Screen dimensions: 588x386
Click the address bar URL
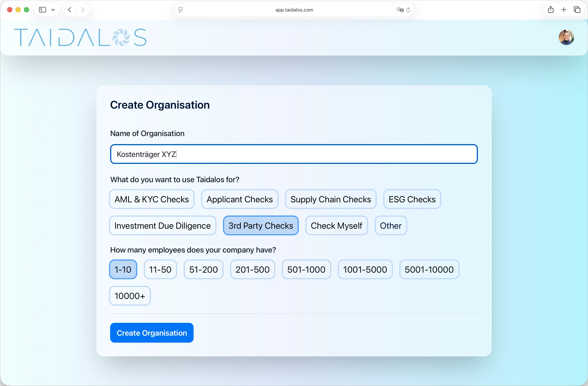(294, 10)
